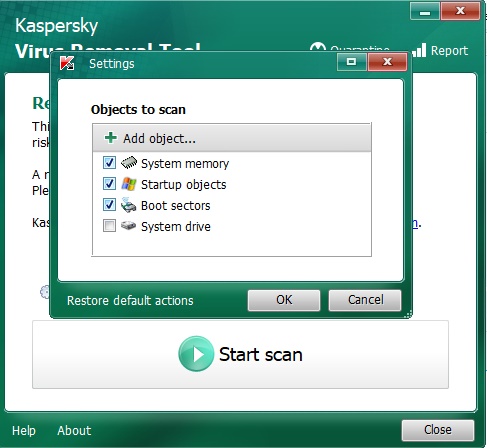This screenshot has width=487, height=448.
Task: Click the Add object... label
Action: tap(159, 138)
